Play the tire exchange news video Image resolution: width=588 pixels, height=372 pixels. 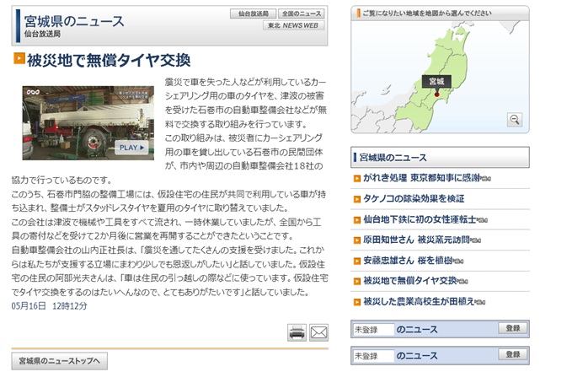point(131,148)
